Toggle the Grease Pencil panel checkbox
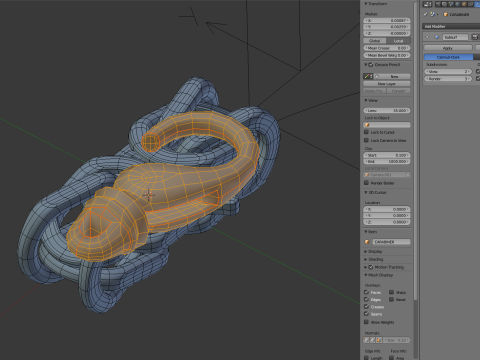The image size is (480, 360). point(371,65)
